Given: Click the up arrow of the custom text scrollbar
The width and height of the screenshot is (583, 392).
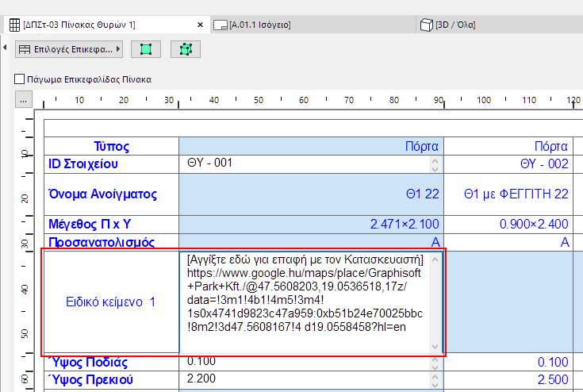Looking at the screenshot, I should 435,259.
